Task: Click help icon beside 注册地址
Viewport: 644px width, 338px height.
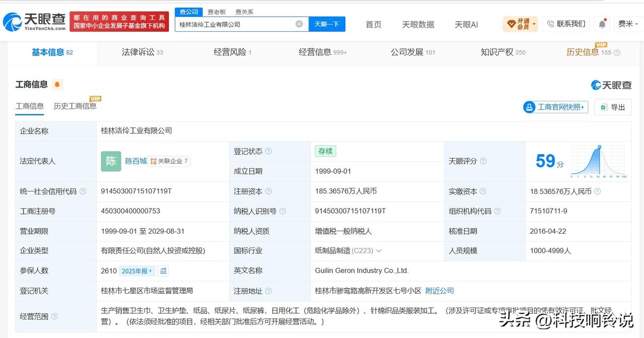Action: click(268, 291)
